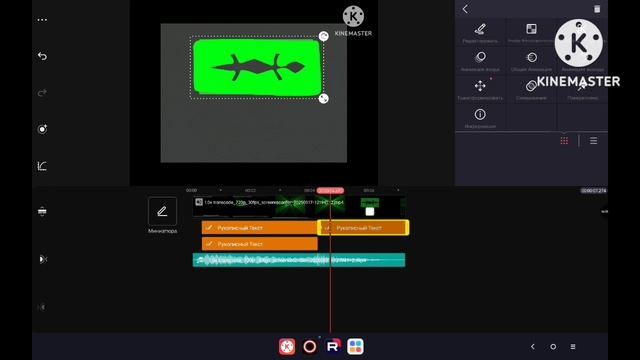Viewport: 640px width, 360px height.
Task: Open Общая Анимация (overall animation)
Action: pos(531,61)
